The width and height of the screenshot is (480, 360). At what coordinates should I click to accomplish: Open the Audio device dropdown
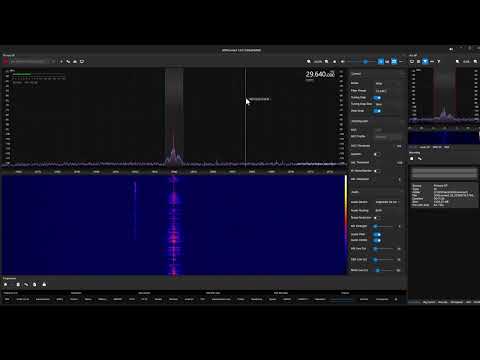389,202
